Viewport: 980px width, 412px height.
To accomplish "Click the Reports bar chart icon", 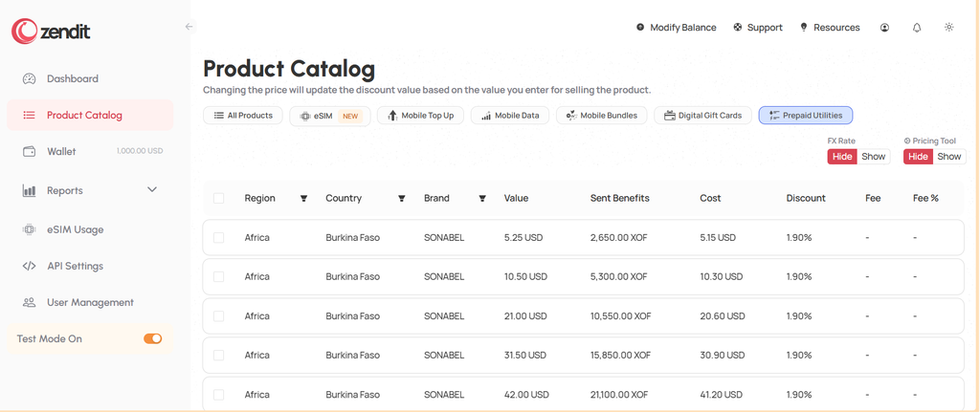I will pyautogui.click(x=29, y=190).
